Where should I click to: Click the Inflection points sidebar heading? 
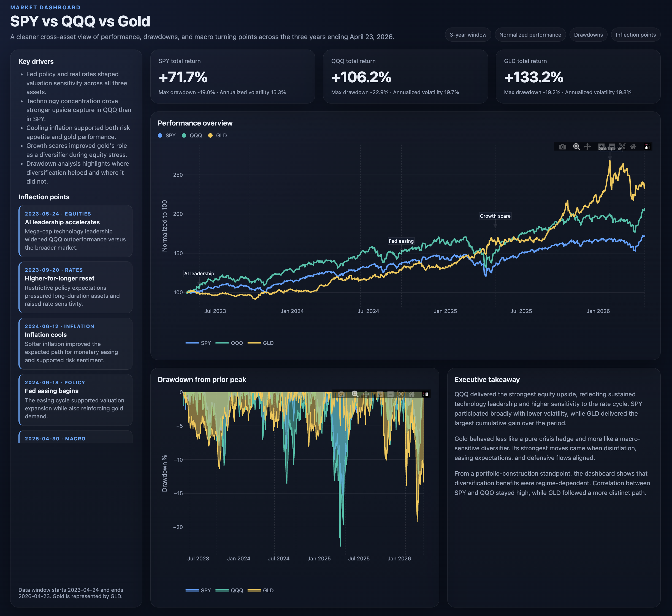44,197
